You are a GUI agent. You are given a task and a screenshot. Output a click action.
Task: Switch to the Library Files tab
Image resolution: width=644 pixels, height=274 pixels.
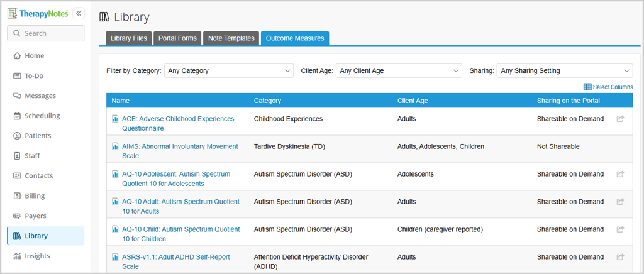pyautogui.click(x=129, y=38)
